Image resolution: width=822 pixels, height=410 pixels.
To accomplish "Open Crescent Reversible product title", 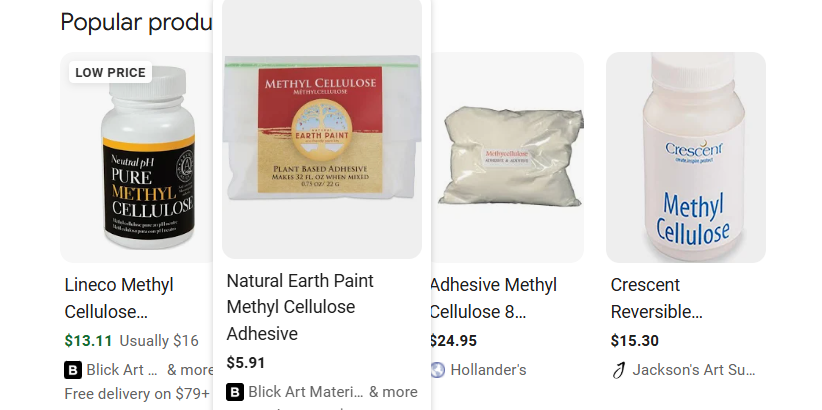I will tap(656, 298).
